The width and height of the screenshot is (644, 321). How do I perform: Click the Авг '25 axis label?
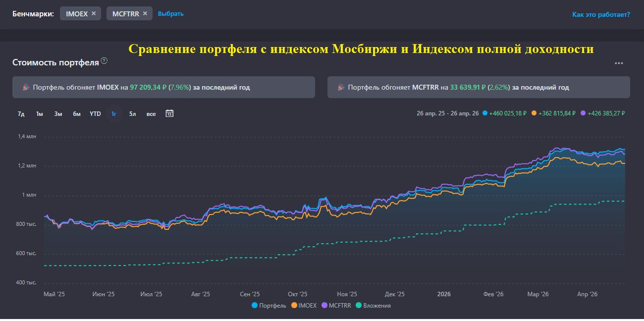tap(200, 294)
